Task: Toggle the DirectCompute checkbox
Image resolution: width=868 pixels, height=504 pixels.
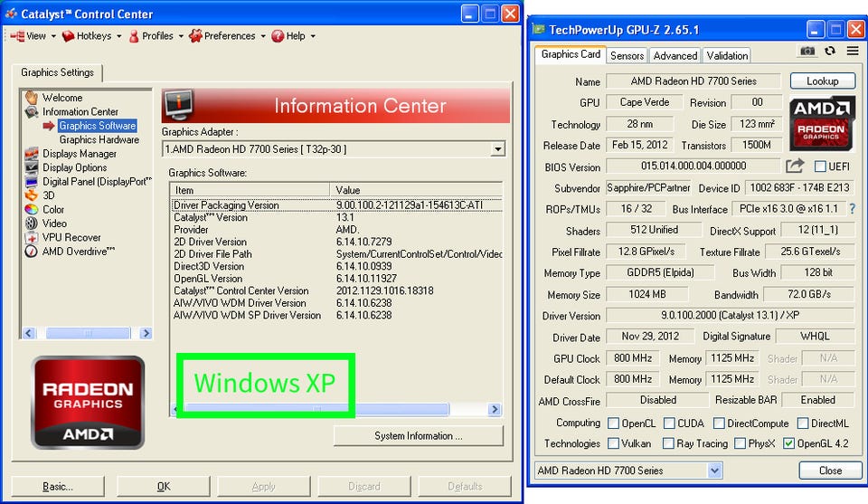Action: point(719,423)
